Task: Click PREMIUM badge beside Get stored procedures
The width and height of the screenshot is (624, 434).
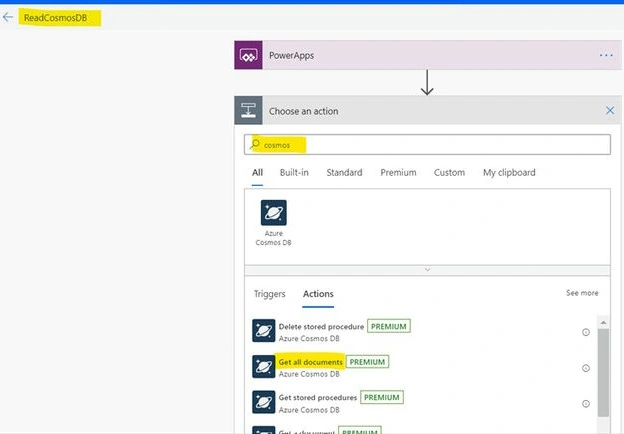Action: (382, 397)
